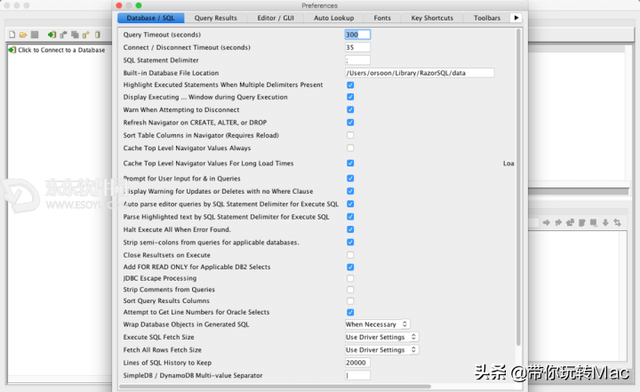Click the 'Wrap Database Objects in Generated SQL' label
This screenshot has height=392, width=640.
pos(186,324)
